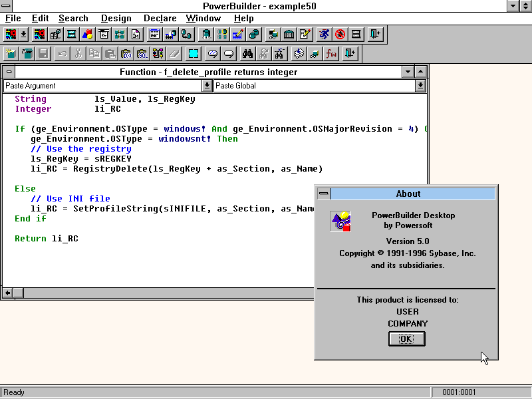Click the 'Else' keyword in the script
Viewport: 532px width, 399px height.
point(25,189)
